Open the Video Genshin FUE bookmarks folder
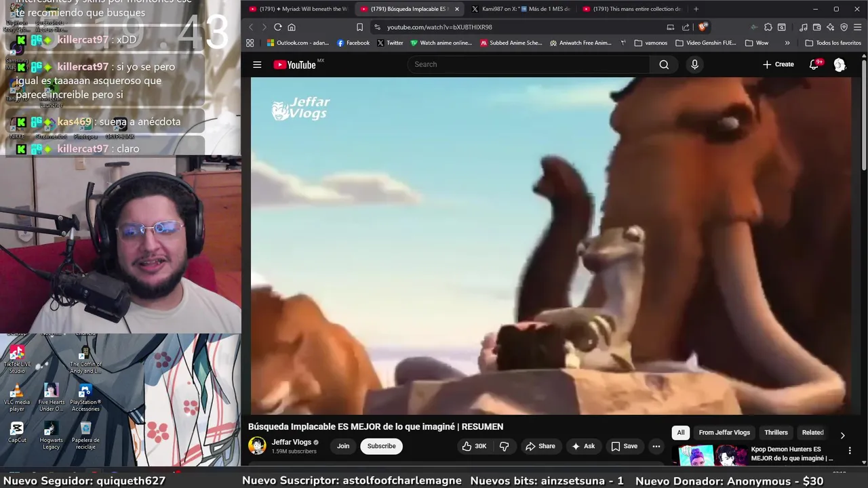This screenshot has height=488, width=868. (706, 43)
